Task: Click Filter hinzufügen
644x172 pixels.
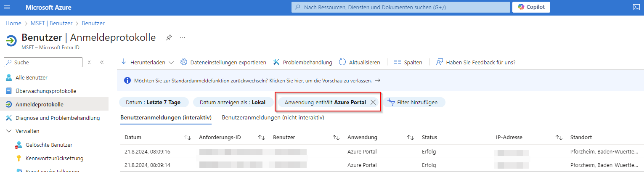Action: point(413,102)
